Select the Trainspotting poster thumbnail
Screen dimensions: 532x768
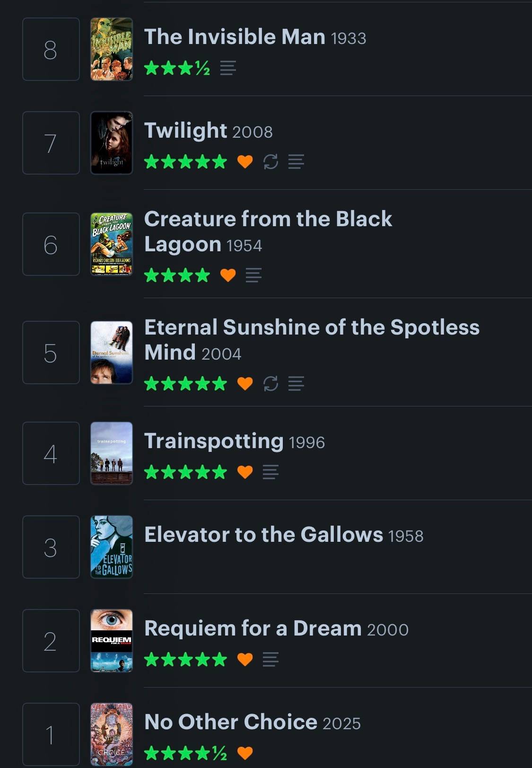tap(112, 453)
